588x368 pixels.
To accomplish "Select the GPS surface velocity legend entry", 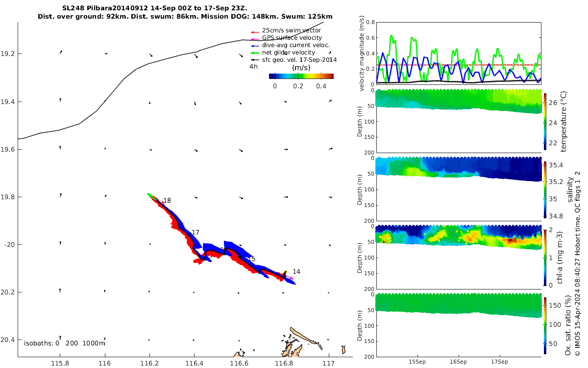I will click(x=286, y=38).
